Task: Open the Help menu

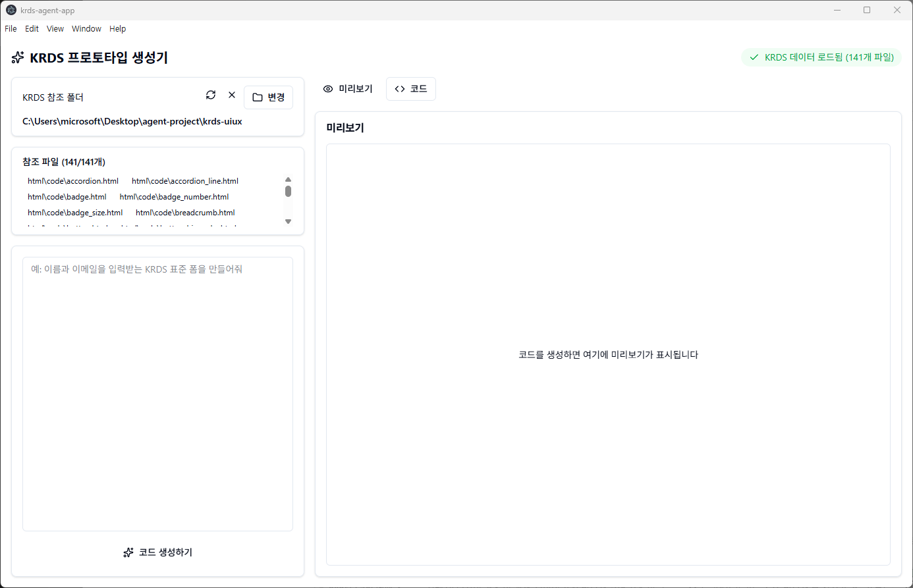Action: point(118,29)
